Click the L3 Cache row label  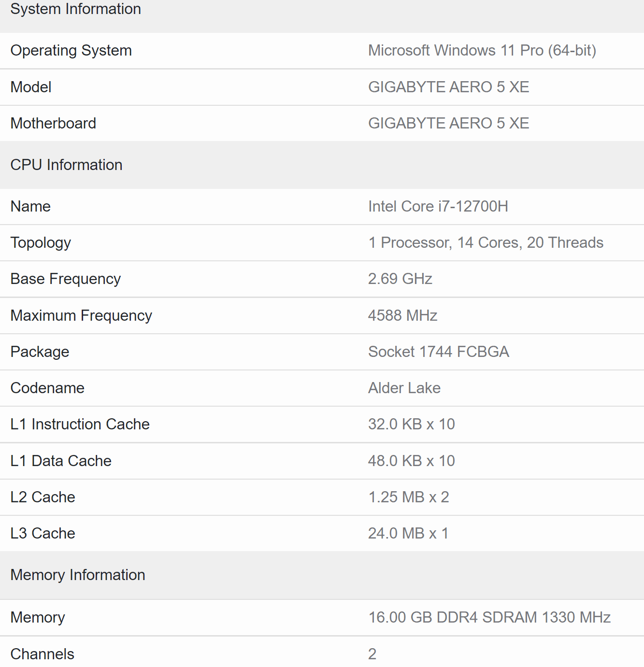point(43,534)
